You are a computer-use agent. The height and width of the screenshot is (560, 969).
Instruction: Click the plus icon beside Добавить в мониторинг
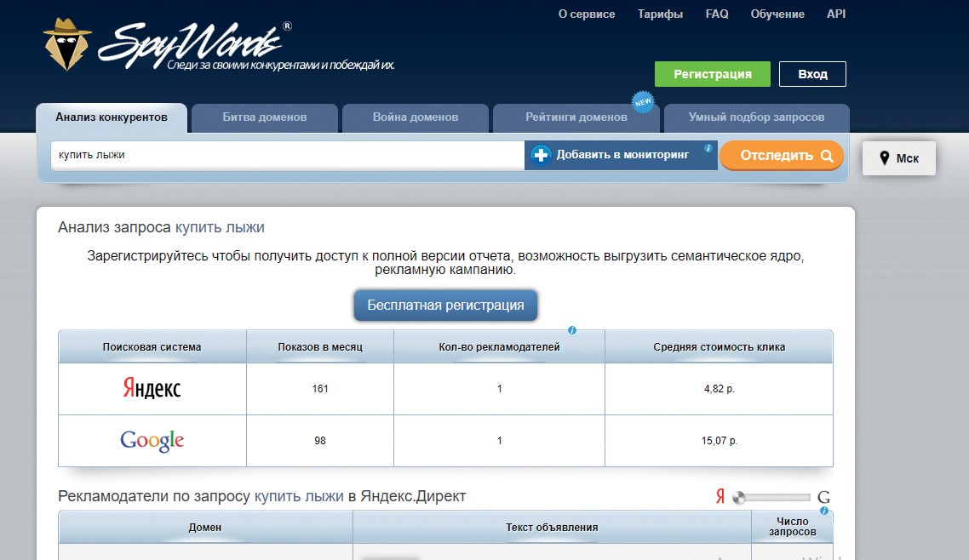541,155
